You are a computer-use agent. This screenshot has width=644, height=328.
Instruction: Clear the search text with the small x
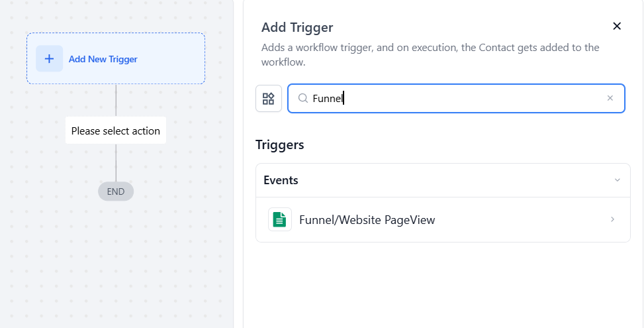(610, 98)
